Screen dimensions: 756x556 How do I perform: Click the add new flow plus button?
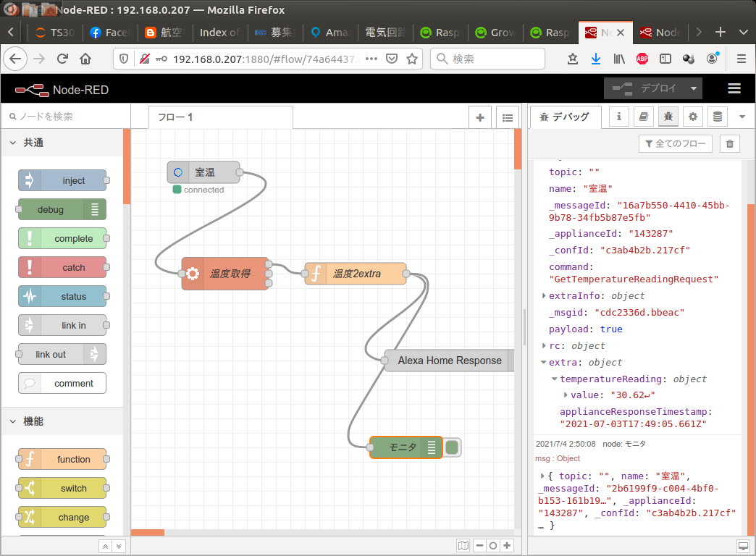tap(479, 118)
